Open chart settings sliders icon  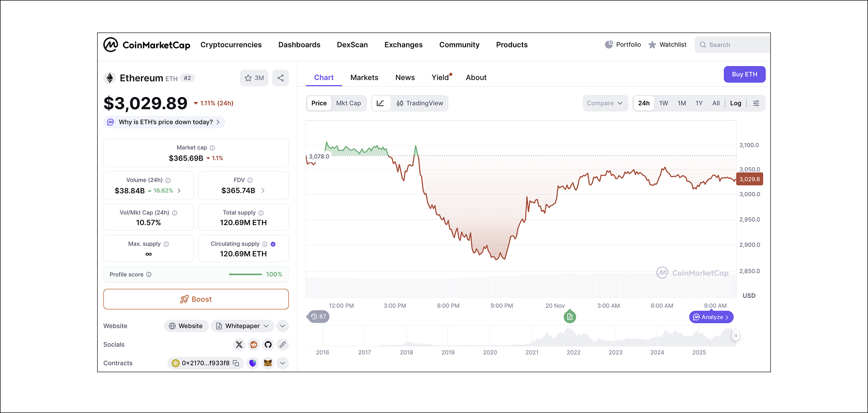pyautogui.click(x=756, y=103)
